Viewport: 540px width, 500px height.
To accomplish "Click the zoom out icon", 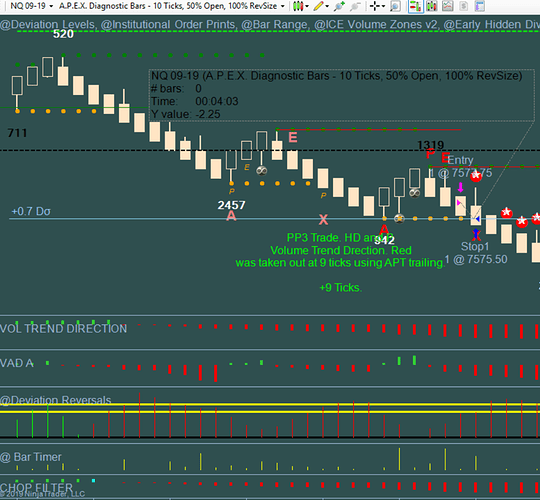I will tap(355, 6).
